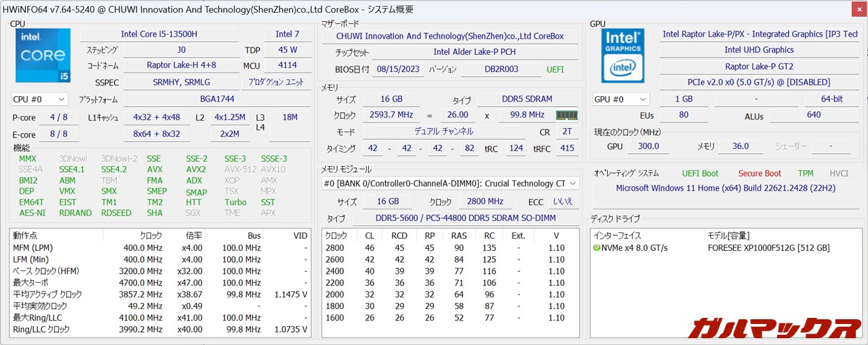Screen dimensions: 868x345
Task: Click the AES-NI feature label
Action: coord(33,213)
